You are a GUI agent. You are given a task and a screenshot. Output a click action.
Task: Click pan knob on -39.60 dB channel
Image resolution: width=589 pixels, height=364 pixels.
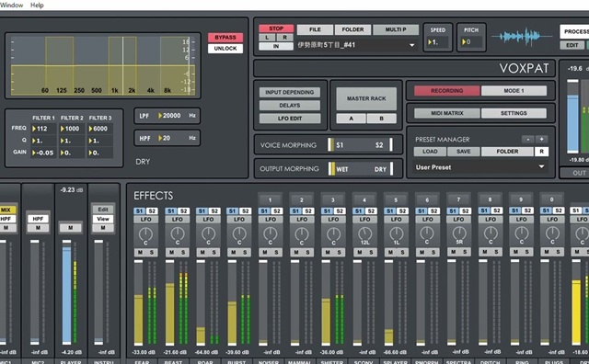[x=239, y=235]
